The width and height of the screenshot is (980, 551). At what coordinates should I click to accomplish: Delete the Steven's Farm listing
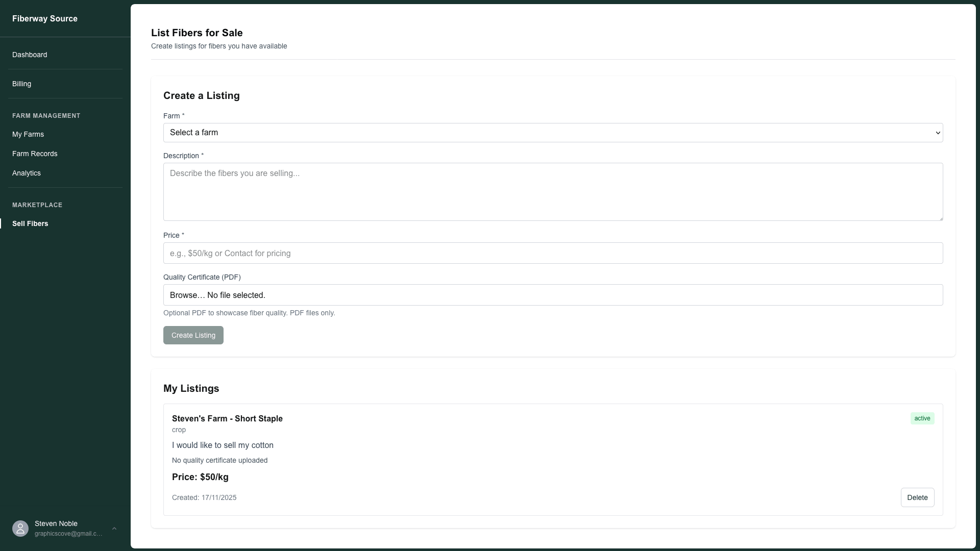[x=917, y=497]
